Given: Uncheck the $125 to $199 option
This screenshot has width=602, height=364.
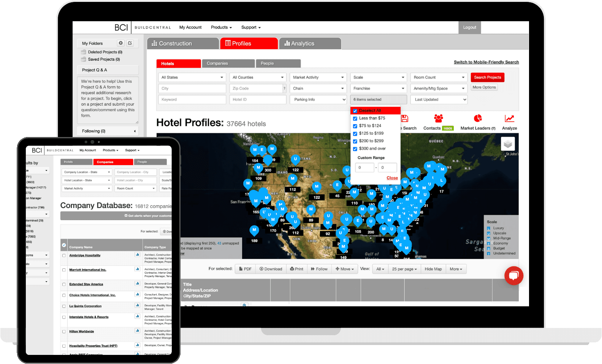Looking at the screenshot, I should [x=355, y=134].
